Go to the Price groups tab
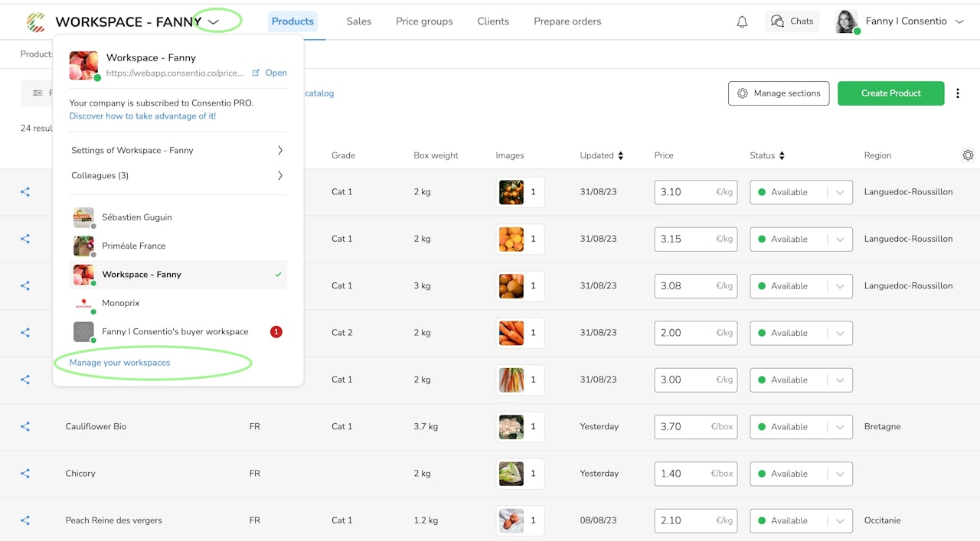Viewport: 980px width, 541px height. pos(424,21)
